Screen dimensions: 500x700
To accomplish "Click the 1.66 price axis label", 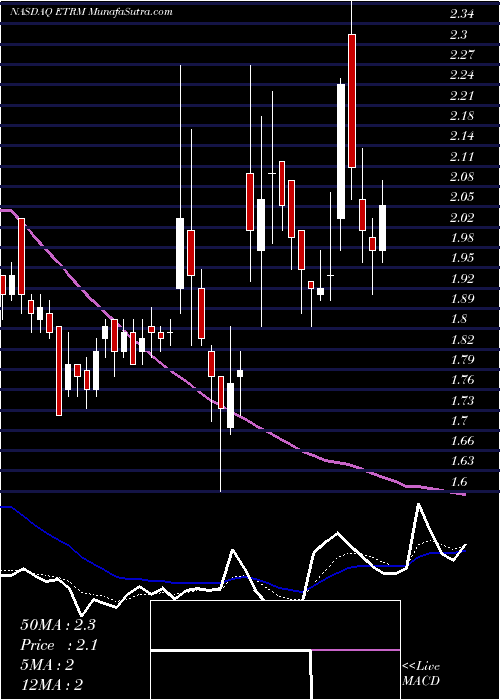I will (462, 441).
